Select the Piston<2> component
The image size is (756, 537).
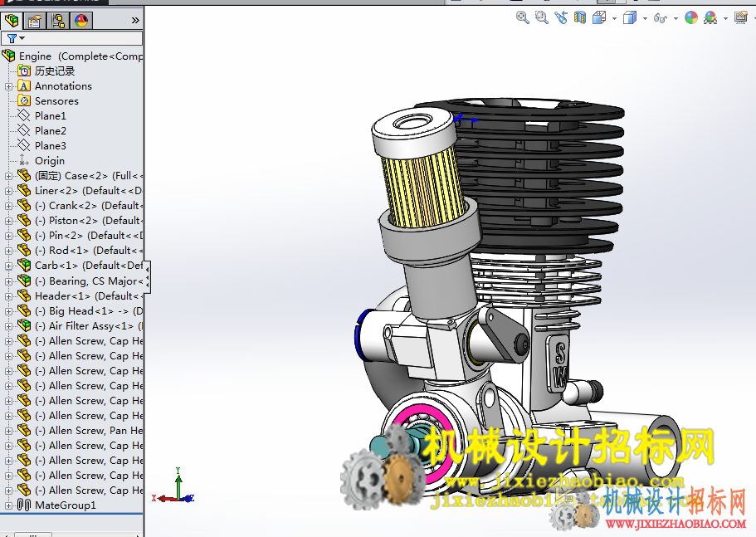(80, 220)
